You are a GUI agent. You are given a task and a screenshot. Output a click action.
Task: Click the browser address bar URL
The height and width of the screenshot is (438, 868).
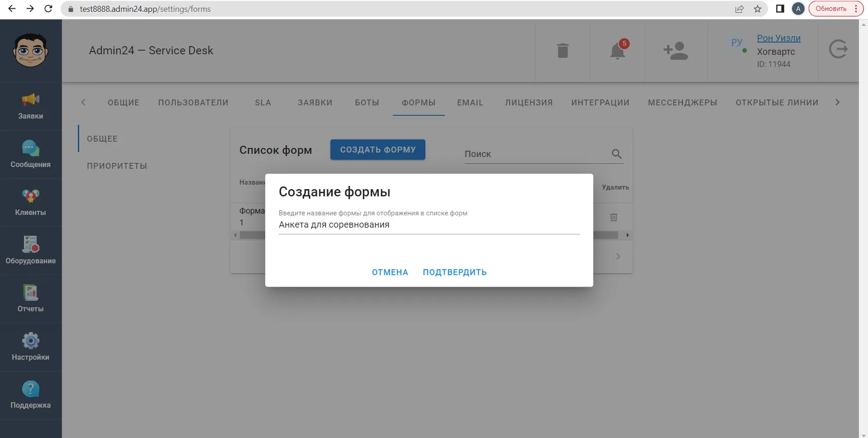[145, 9]
